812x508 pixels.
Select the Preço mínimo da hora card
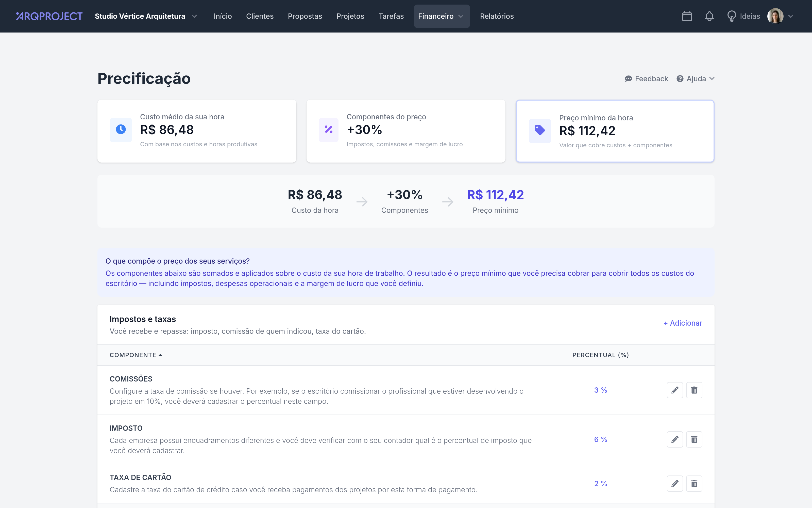coord(615,131)
